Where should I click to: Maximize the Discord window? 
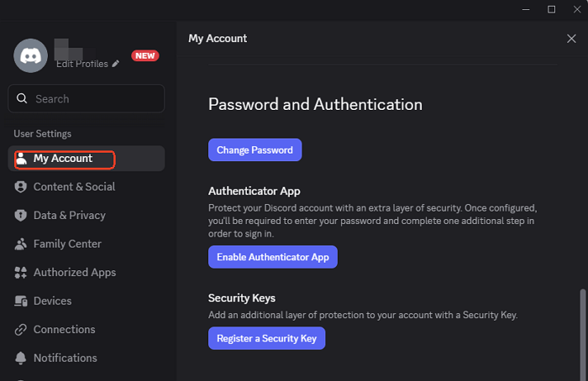click(x=552, y=9)
